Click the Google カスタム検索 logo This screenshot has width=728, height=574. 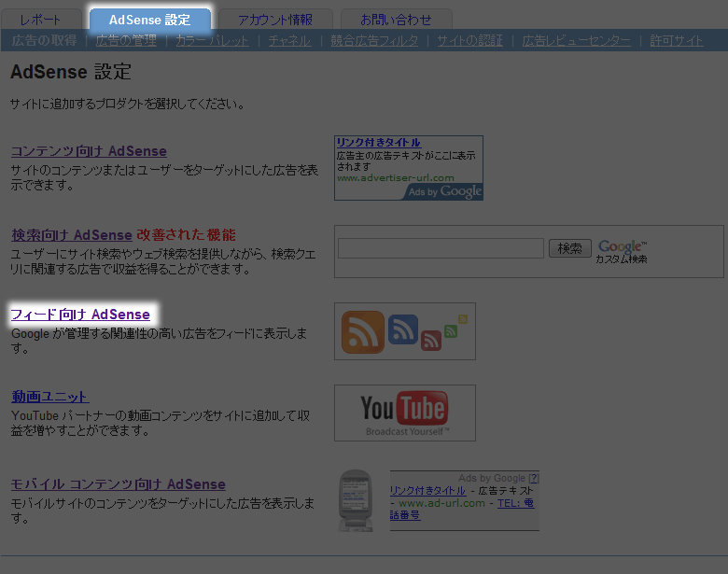point(622,252)
